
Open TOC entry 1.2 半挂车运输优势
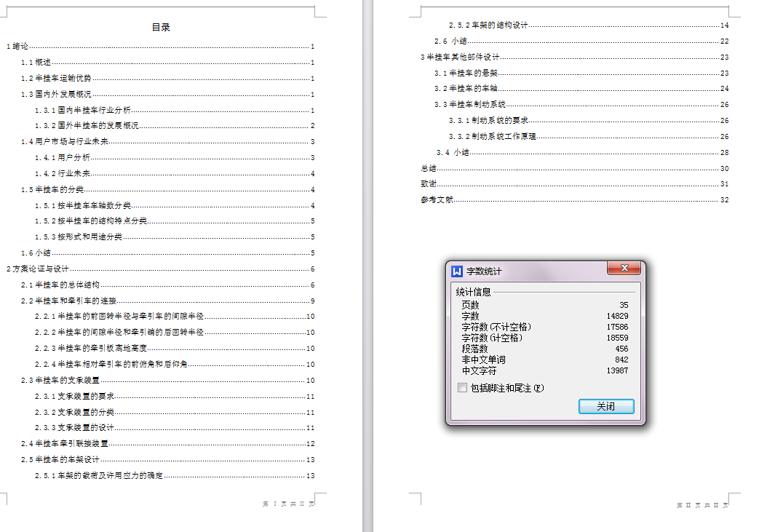(167, 79)
